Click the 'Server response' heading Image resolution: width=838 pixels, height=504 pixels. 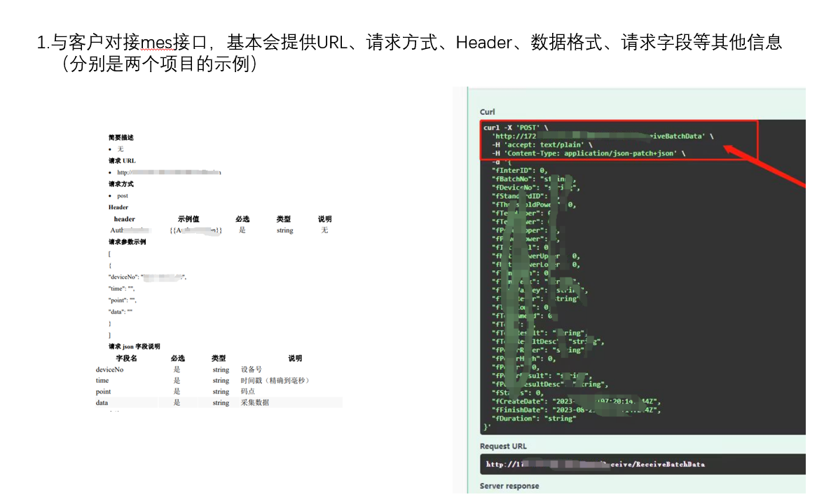[x=509, y=486]
